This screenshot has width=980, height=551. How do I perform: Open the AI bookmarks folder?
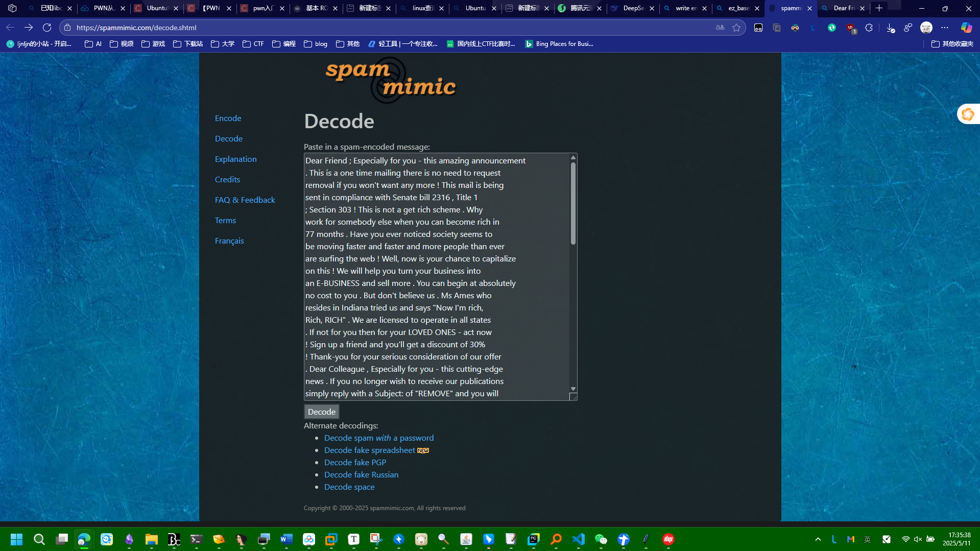(x=93, y=44)
